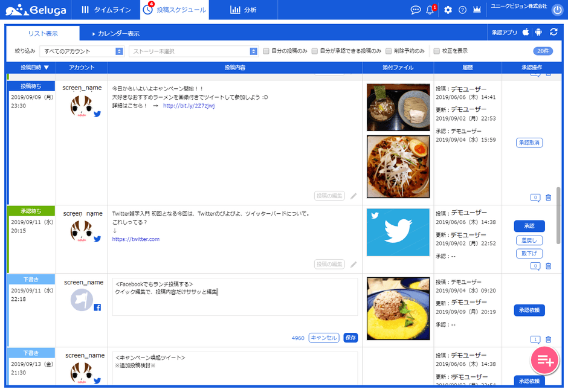Open the settings gear icon
This screenshot has width=568, height=392.
pos(447,10)
